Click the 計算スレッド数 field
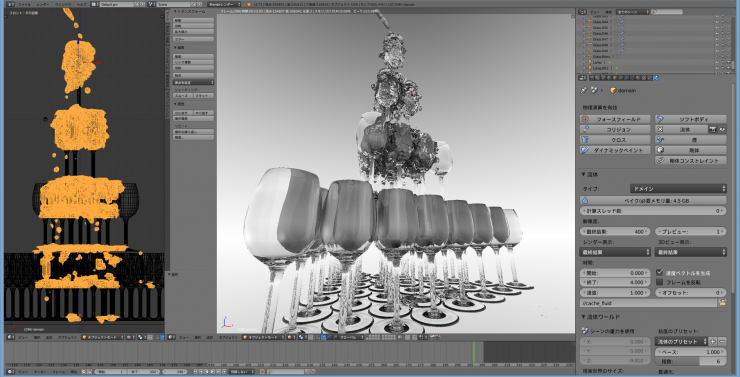The height and width of the screenshot is (377, 740). [653, 210]
